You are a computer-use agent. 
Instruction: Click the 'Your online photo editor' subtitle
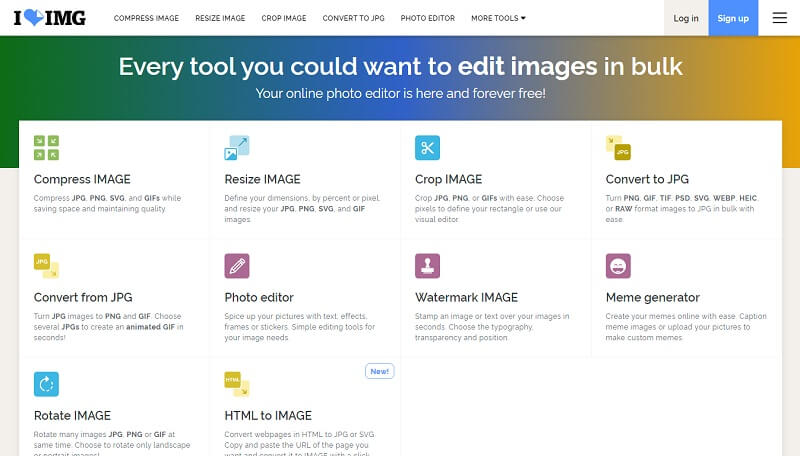(401, 93)
